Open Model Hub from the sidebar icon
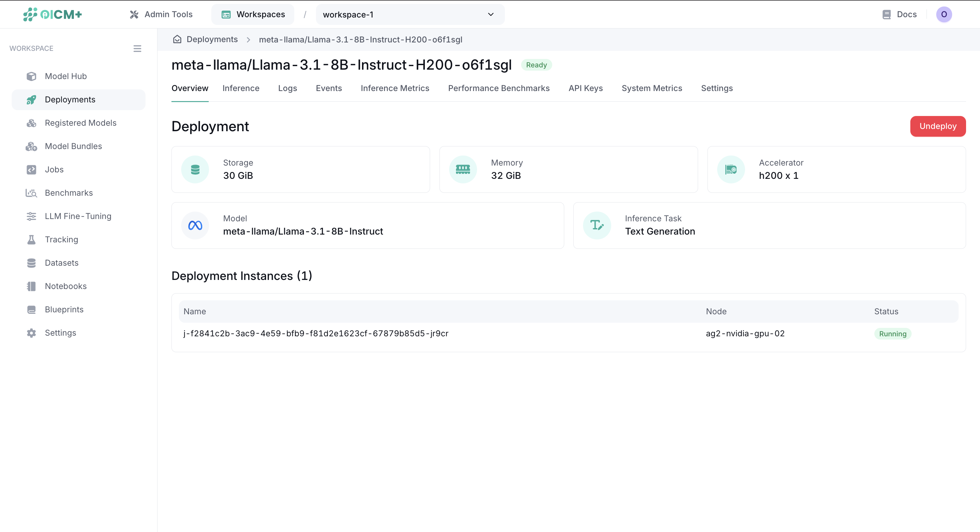 click(x=31, y=76)
